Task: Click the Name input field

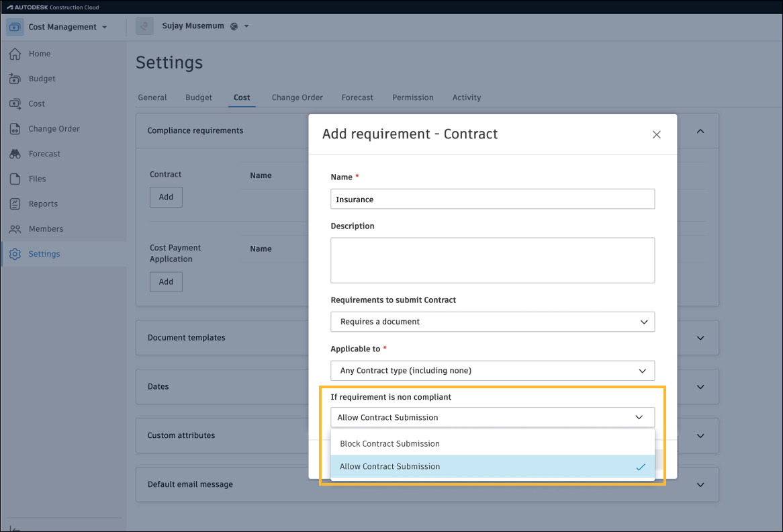Action: click(492, 199)
